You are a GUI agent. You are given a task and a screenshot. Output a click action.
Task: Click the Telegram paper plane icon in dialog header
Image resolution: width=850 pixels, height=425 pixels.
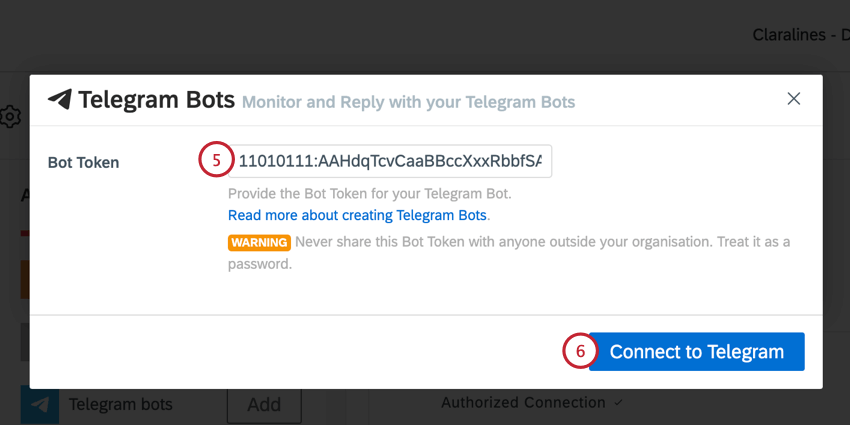[x=60, y=100]
